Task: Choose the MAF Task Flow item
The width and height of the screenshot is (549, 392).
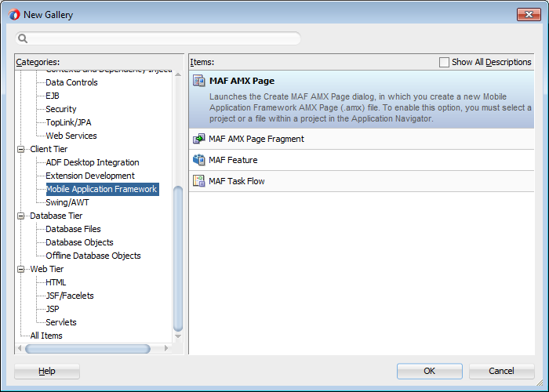Action: coord(362,181)
